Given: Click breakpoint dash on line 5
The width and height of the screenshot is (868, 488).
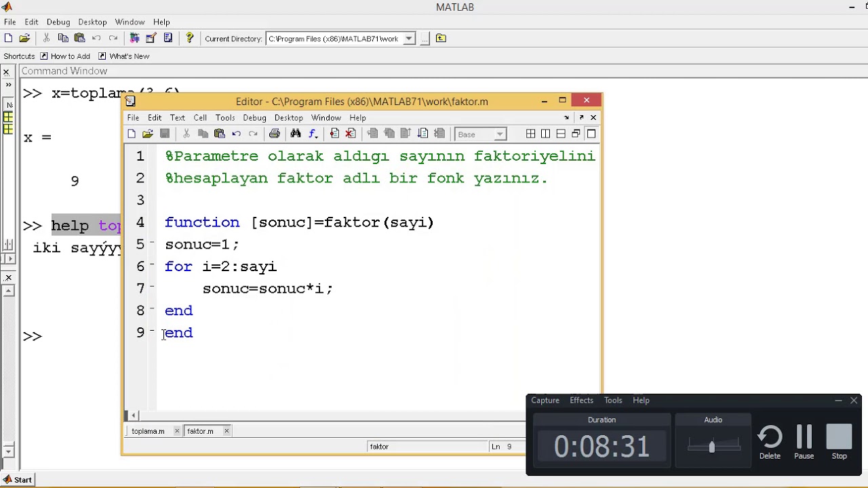Looking at the screenshot, I should [153, 243].
